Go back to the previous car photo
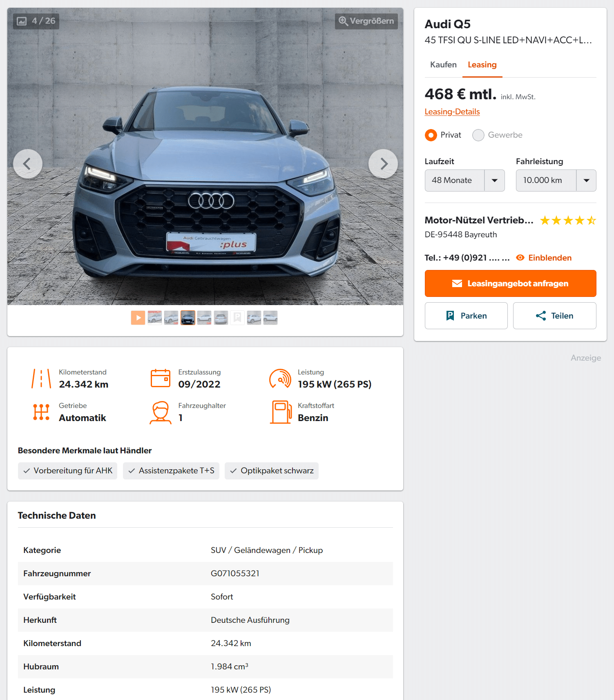Viewport: 614px width, 700px height. pos(28,164)
